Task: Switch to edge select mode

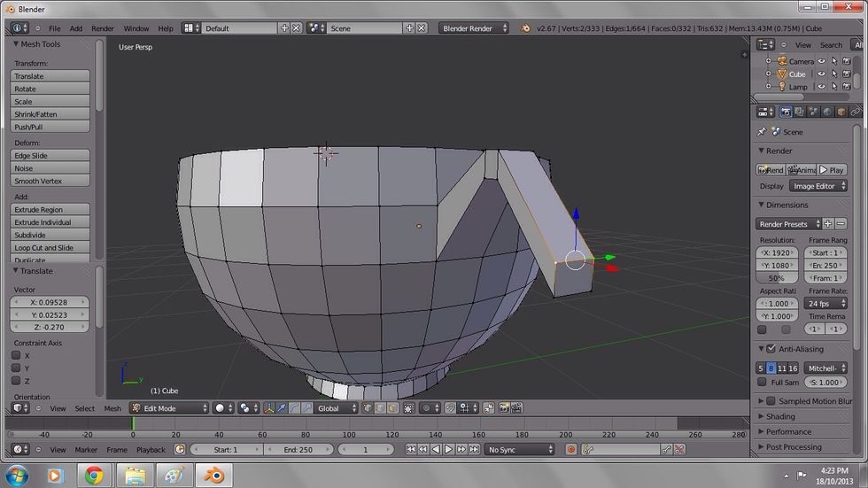Action: coord(380,408)
